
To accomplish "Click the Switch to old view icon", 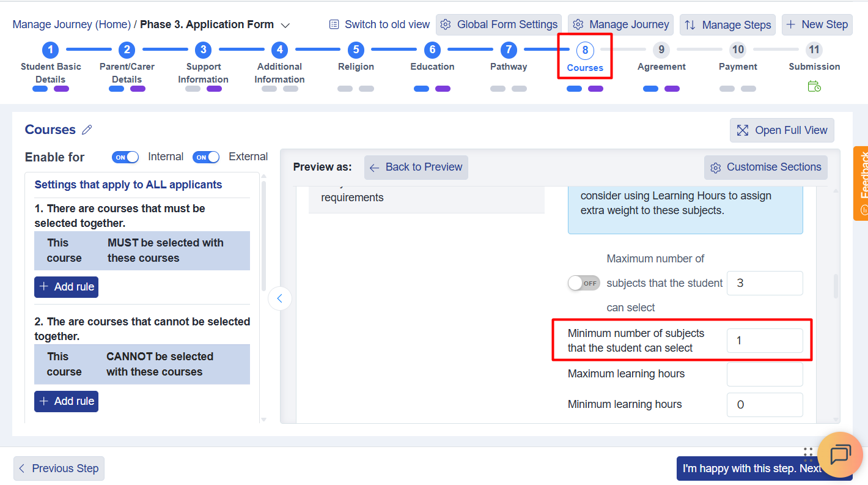I will pos(334,24).
